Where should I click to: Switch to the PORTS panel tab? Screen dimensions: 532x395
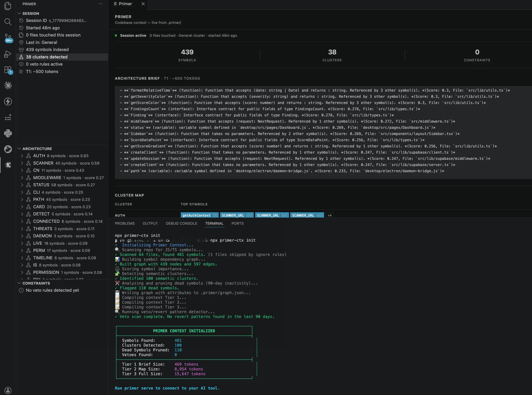(238, 223)
